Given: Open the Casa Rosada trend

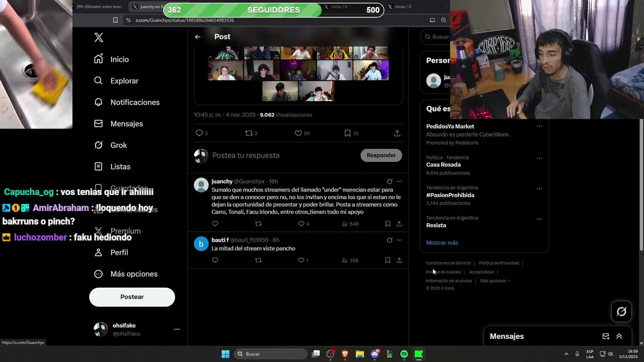Looking at the screenshot, I should coord(443,165).
